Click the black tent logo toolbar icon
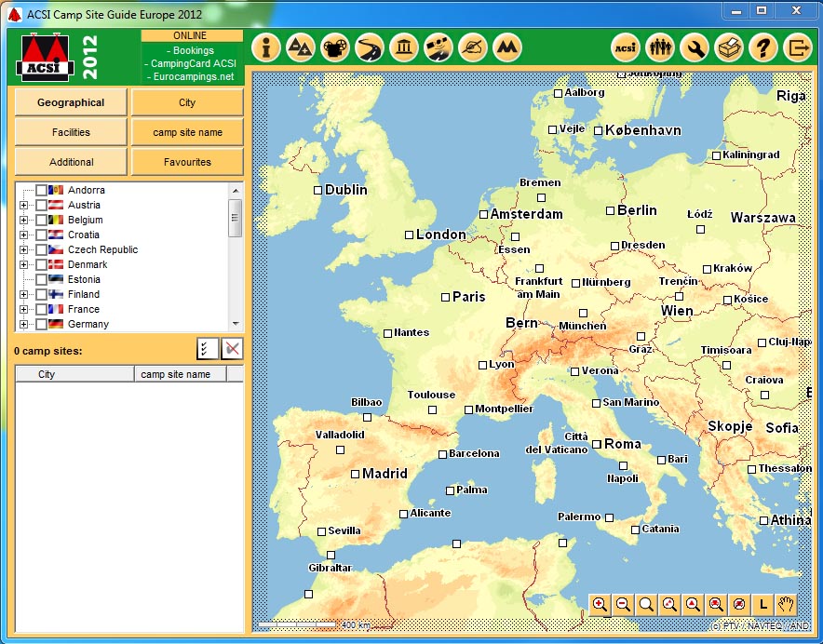The image size is (823, 644). tap(507, 47)
